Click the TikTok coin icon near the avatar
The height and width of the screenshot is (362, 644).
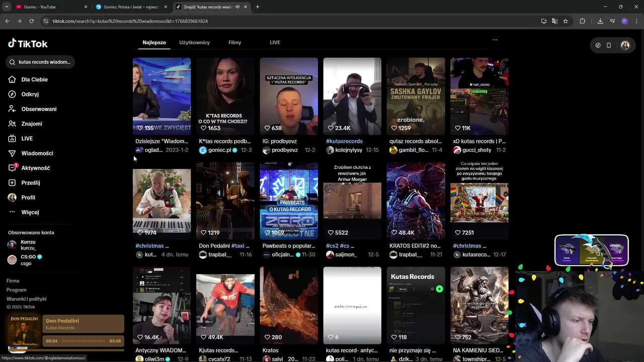(x=598, y=45)
